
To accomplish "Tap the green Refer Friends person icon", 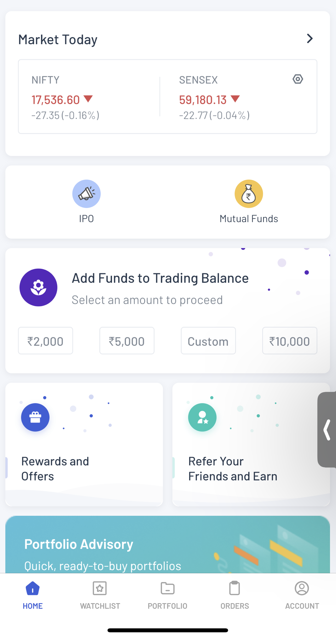I will click(x=202, y=417).
